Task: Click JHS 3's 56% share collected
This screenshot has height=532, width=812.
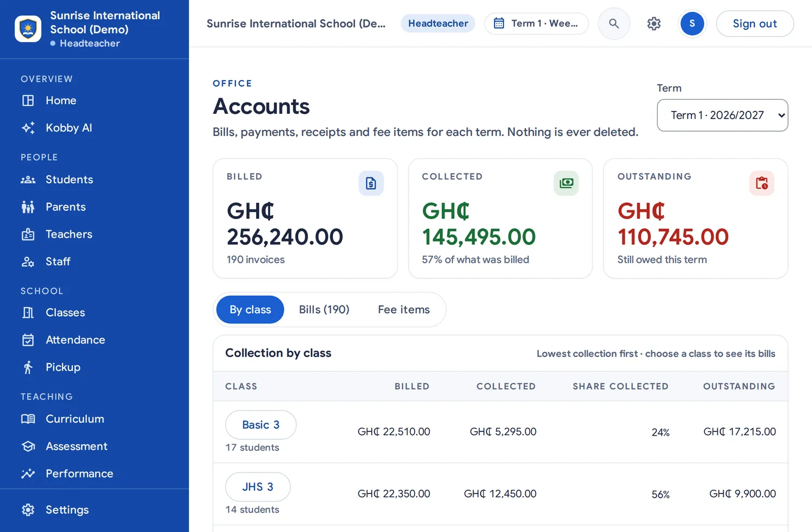Action: coord(660,494)
